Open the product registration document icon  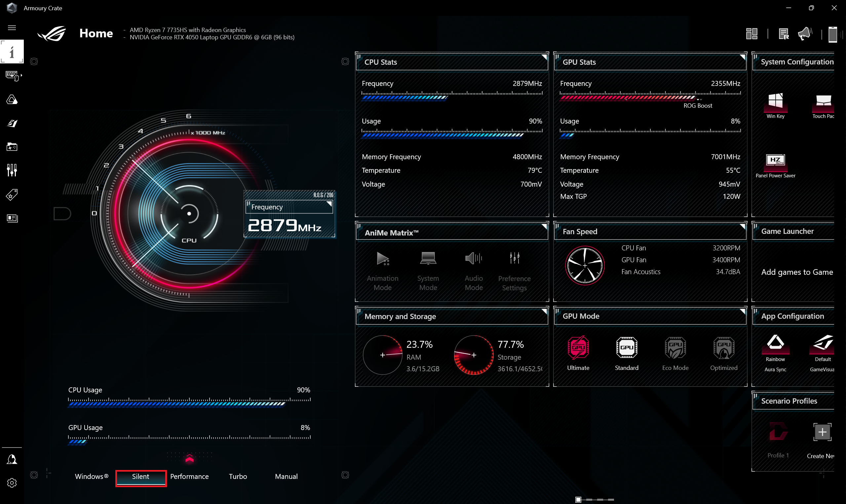784,34
